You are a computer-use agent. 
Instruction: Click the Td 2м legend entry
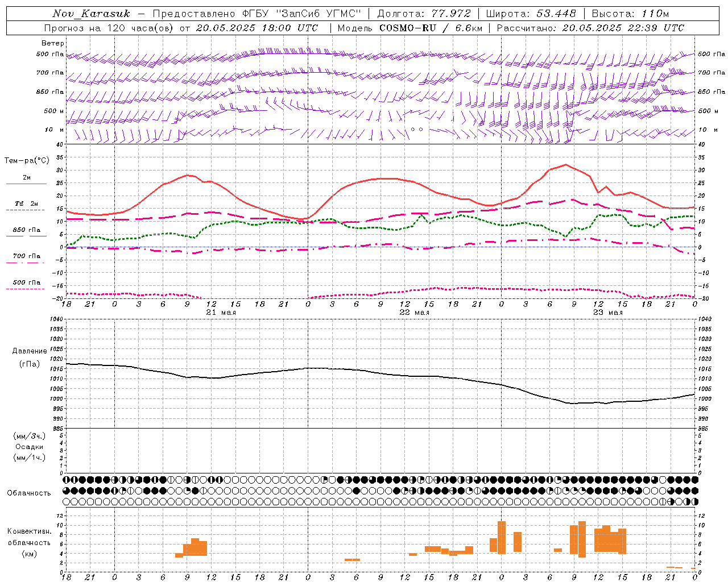[27, 203]
